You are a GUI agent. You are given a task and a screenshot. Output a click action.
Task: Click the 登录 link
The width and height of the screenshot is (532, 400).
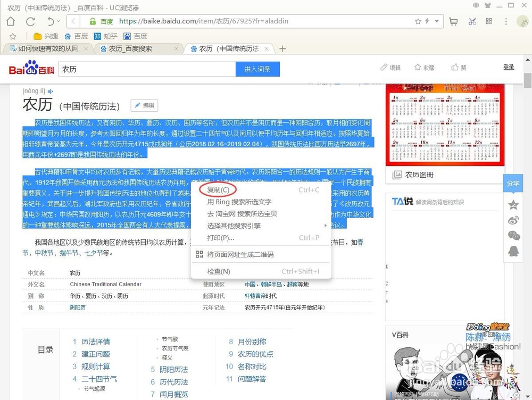(509, 67)
